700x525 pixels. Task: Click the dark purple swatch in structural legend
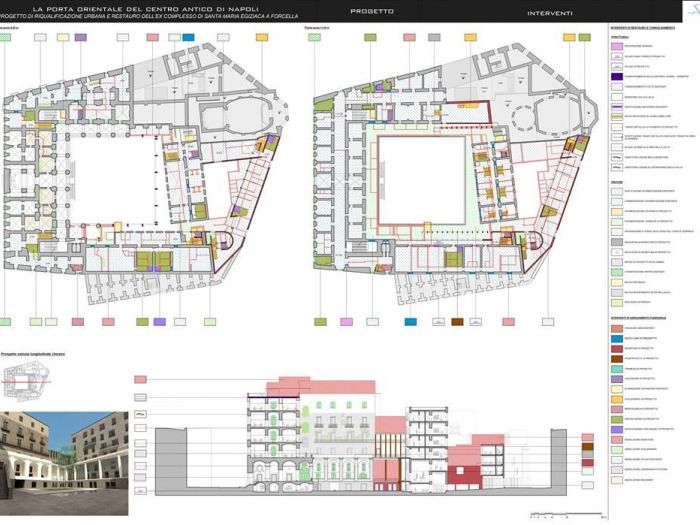(x=617, y=76)
